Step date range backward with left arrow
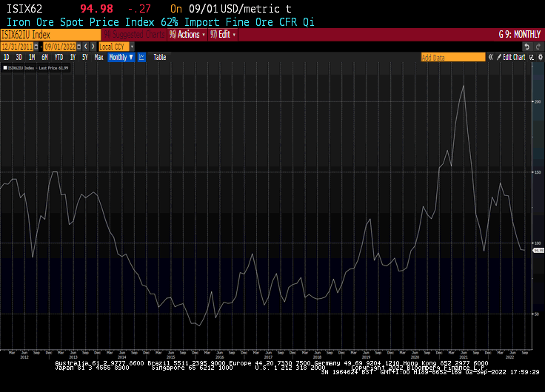This screenshot has height=392, width=545. pos(84,46)
